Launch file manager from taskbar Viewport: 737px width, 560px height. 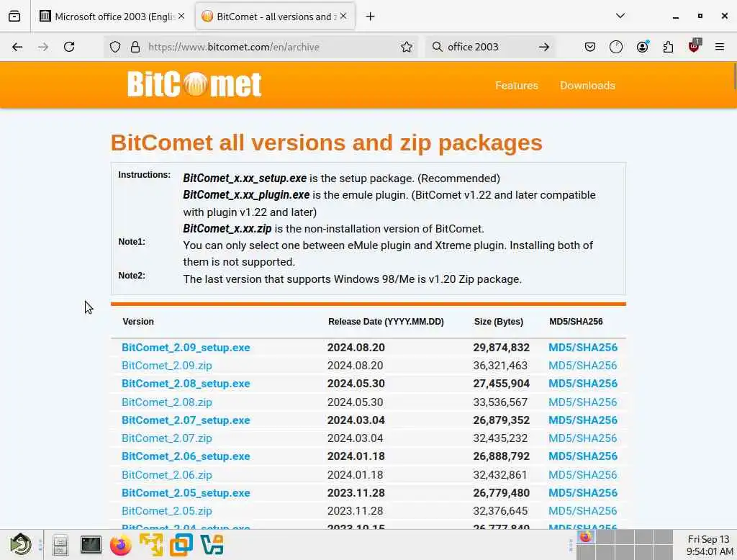point(60,545)
